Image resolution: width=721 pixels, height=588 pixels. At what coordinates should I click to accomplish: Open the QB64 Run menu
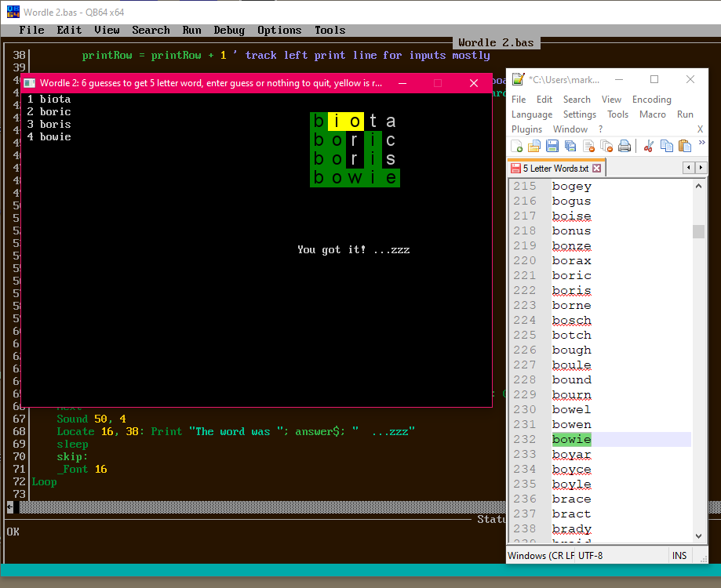[x=191, y=30]
